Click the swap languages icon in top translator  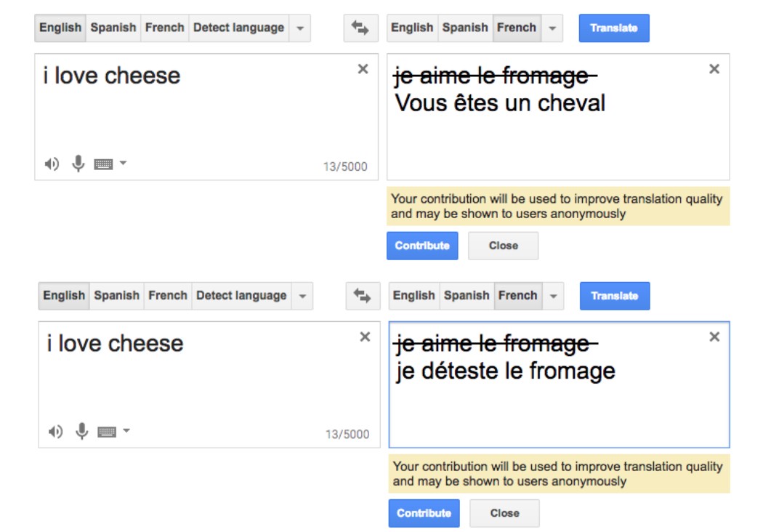pyautogui.click(x=360, y=28)
